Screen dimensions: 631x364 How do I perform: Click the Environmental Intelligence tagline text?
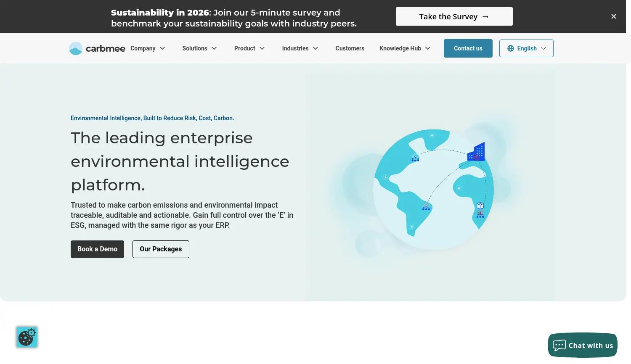pos(152,118)
